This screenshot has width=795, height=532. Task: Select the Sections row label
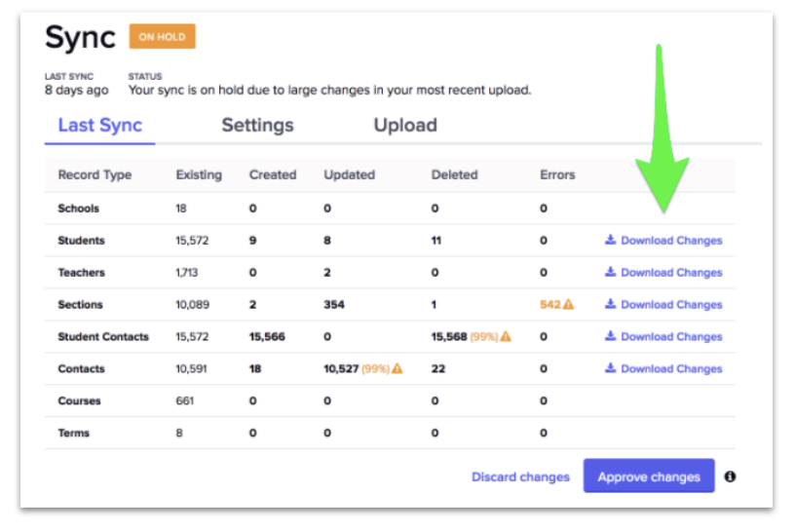click(80, 304)
